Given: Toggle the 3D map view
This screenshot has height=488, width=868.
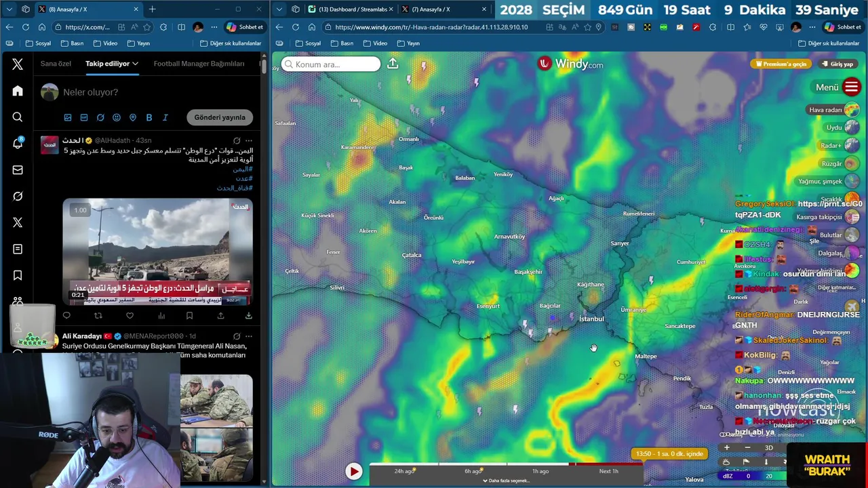Looking at the screenshot, I should tap(768, 447).
